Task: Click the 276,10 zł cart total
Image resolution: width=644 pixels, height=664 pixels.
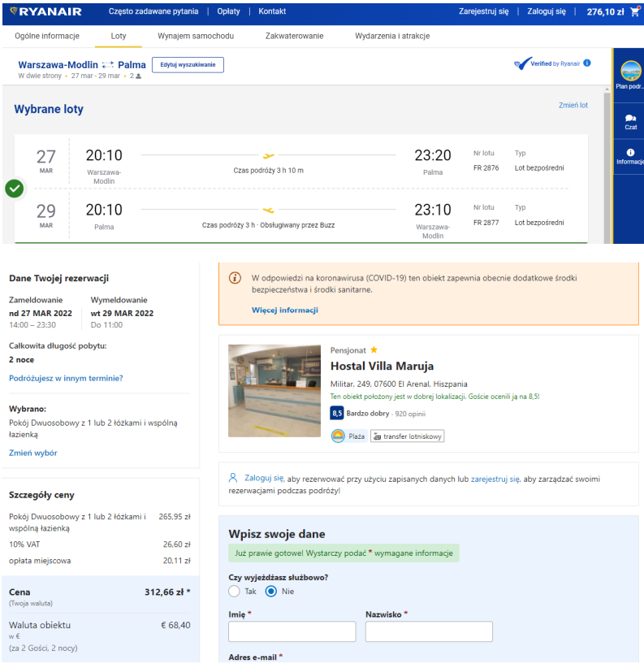Action: 605,12
